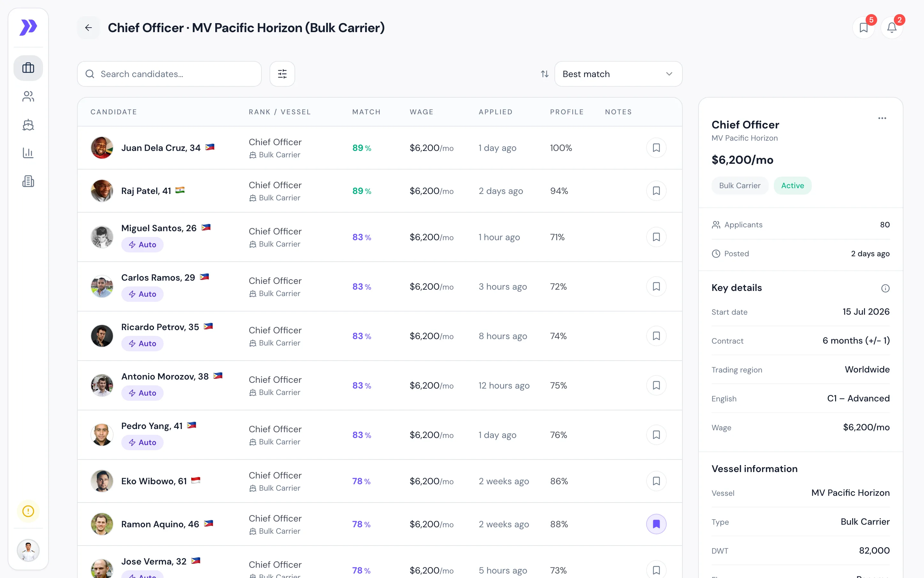Click the Active status tag
Image resolution: width=924 pixels, height=578 pixels.
tap(792, 185)
